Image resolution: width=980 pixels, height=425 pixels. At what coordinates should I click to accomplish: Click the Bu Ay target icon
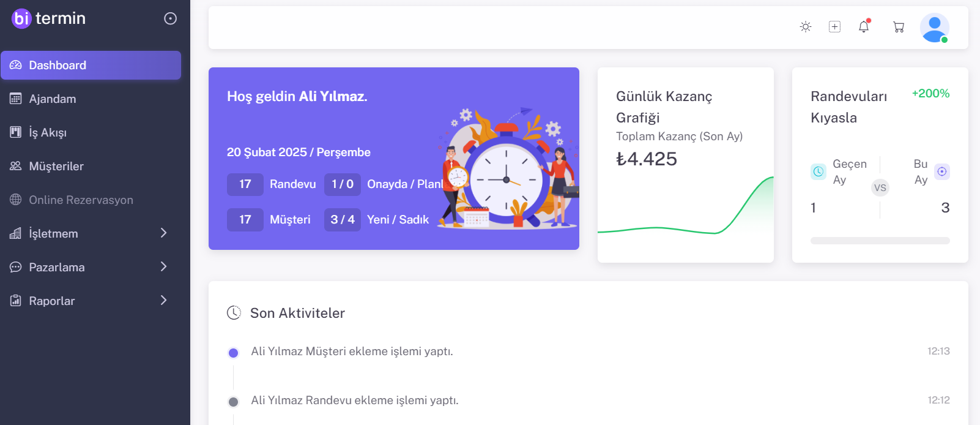pos(942,171)
